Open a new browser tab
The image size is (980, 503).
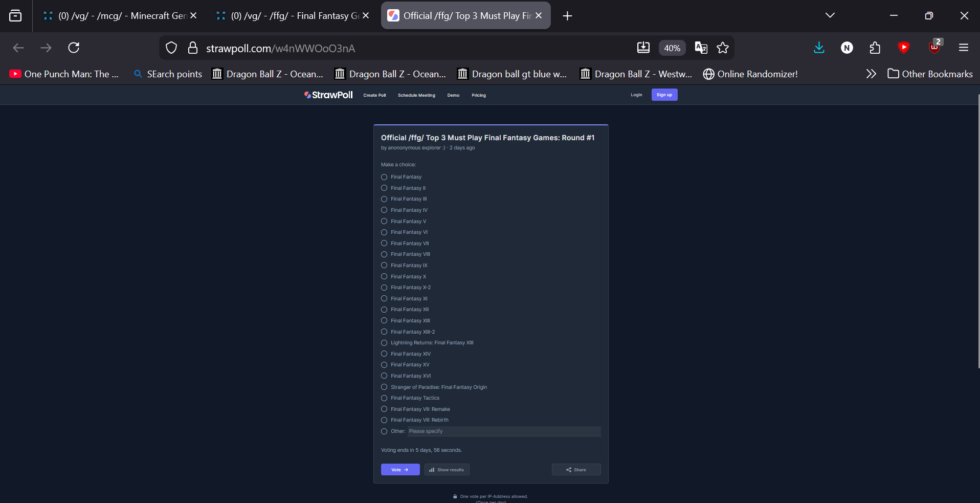point(567,16)
